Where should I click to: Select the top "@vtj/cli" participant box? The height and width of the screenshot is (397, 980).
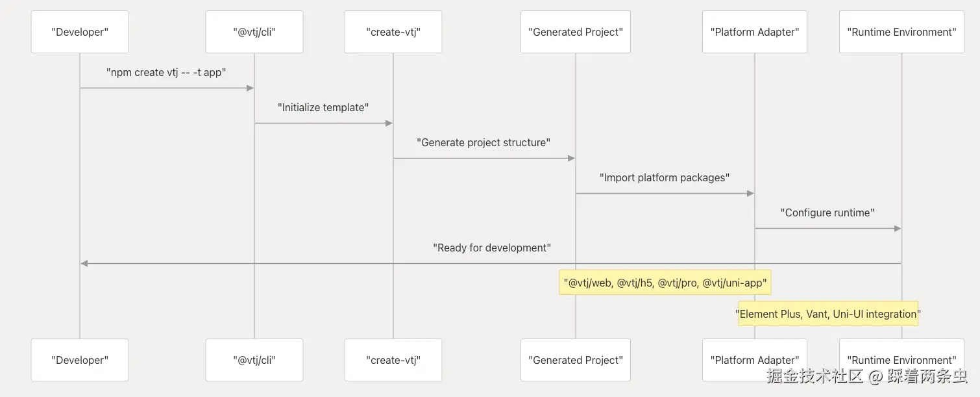254,32
